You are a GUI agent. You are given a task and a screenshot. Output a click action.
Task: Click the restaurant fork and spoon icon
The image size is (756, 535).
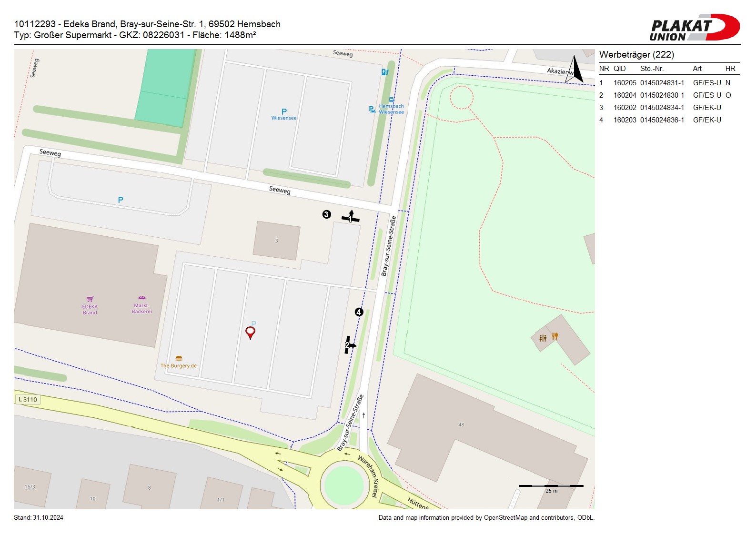554,336
